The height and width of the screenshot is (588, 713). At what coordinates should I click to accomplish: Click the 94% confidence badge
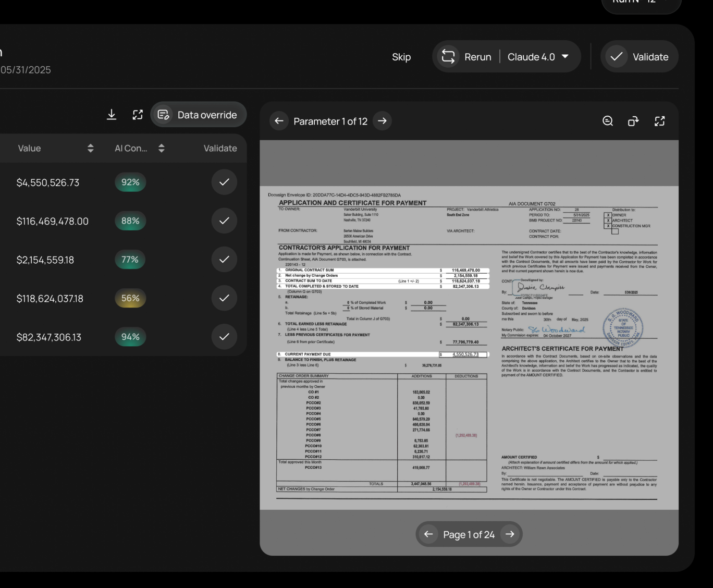130,337
